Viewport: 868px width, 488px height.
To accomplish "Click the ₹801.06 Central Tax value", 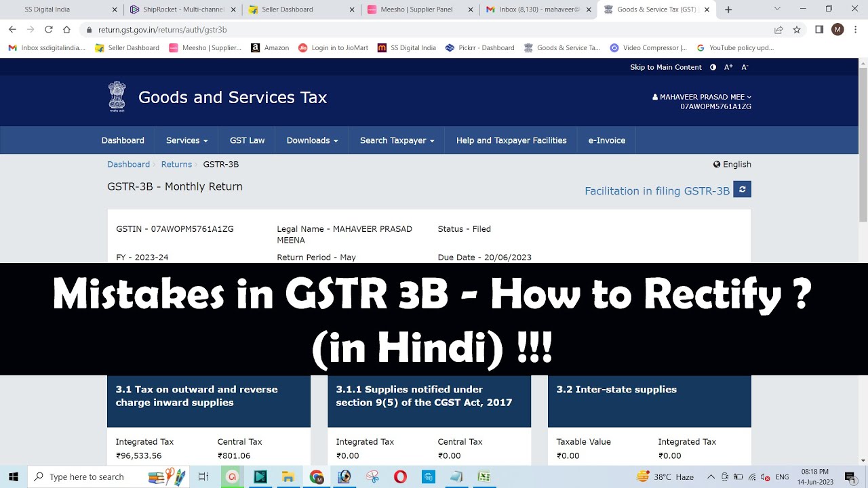I will coord(234,455).
